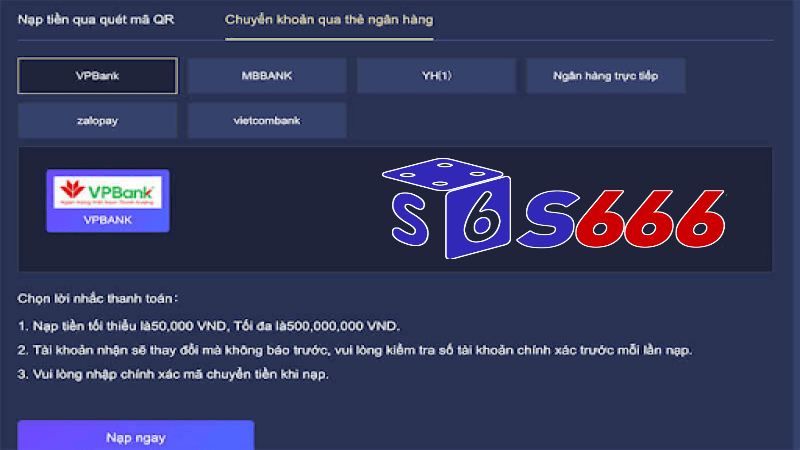
Task: Choose the MBBANK payment option
Action: [x=267, y=76]
